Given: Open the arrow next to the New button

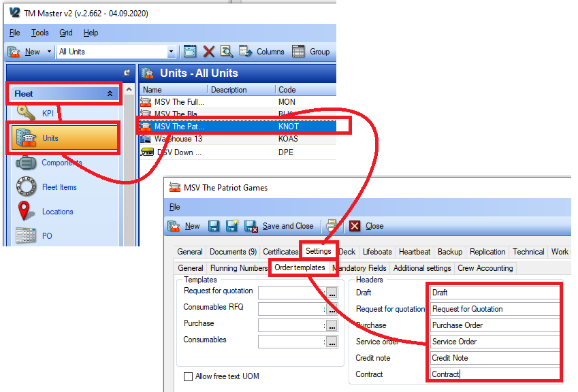Looking at the screenshot, I should [x=49, y=52].
